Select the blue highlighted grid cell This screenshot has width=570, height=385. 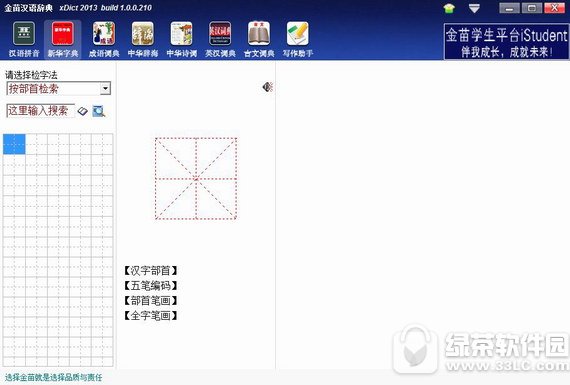14,144
